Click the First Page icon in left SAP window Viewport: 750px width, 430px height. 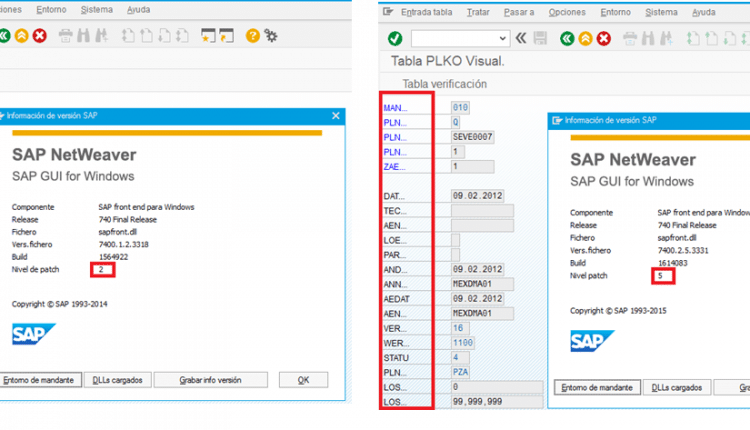(x=128, y=35)
